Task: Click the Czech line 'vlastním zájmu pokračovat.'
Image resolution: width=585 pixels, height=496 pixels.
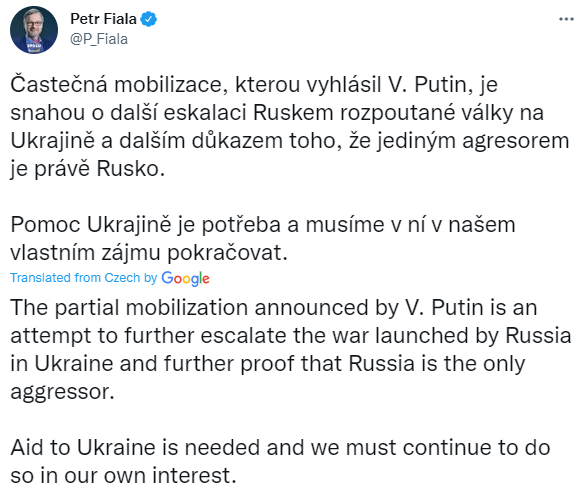Action: coord(149,253)
